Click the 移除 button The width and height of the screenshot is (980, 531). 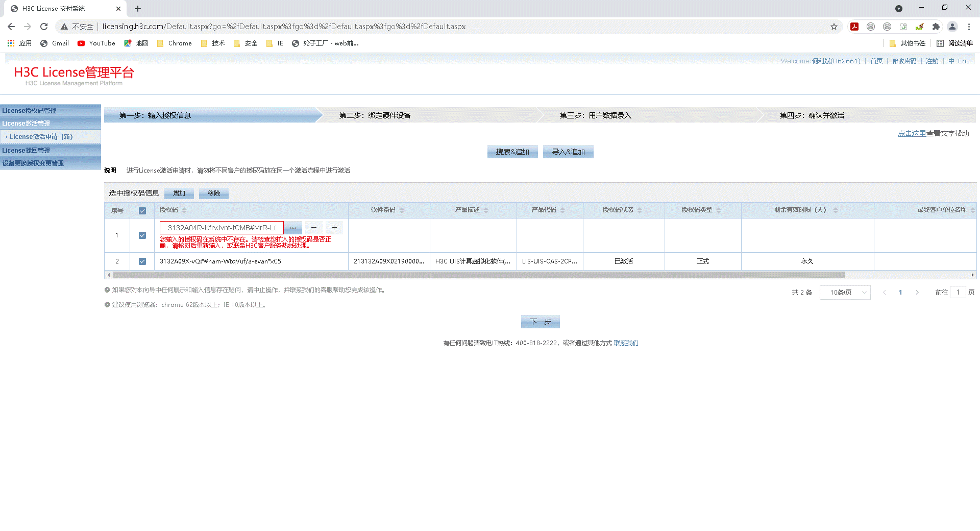214,194
